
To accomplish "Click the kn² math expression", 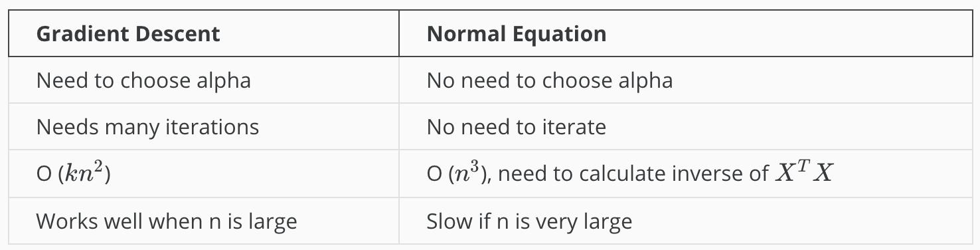I will 82,172.
